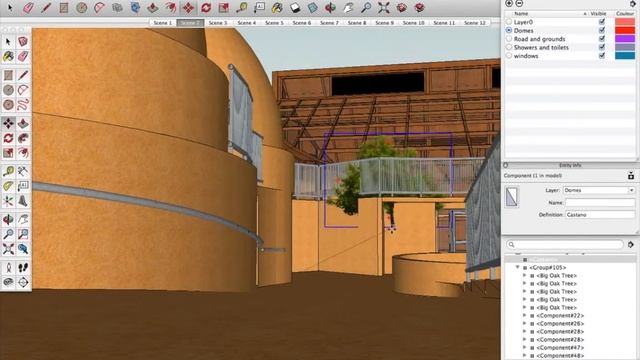Toggle visibility checkbox for Domes layer
The image size is (640, 360).
[602, 30]
